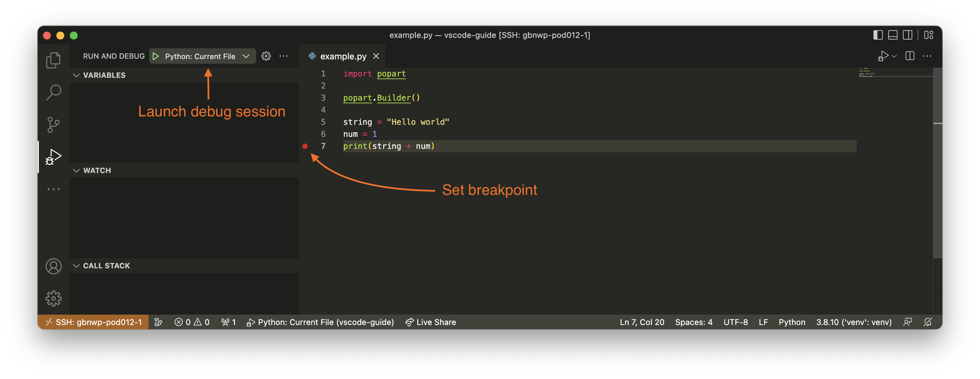Click error and warning count indicators
The height and width of the screenshot is (379, 980).
click(191, 322)
